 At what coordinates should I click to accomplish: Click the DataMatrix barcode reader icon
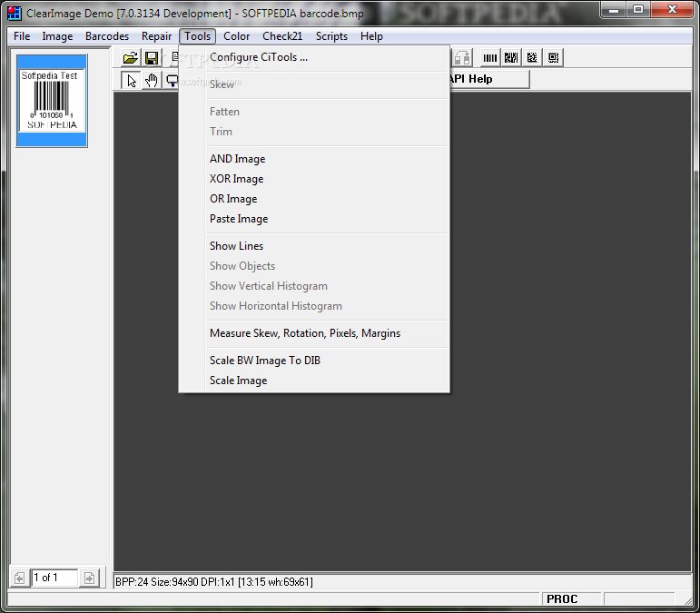click(532, 57)
